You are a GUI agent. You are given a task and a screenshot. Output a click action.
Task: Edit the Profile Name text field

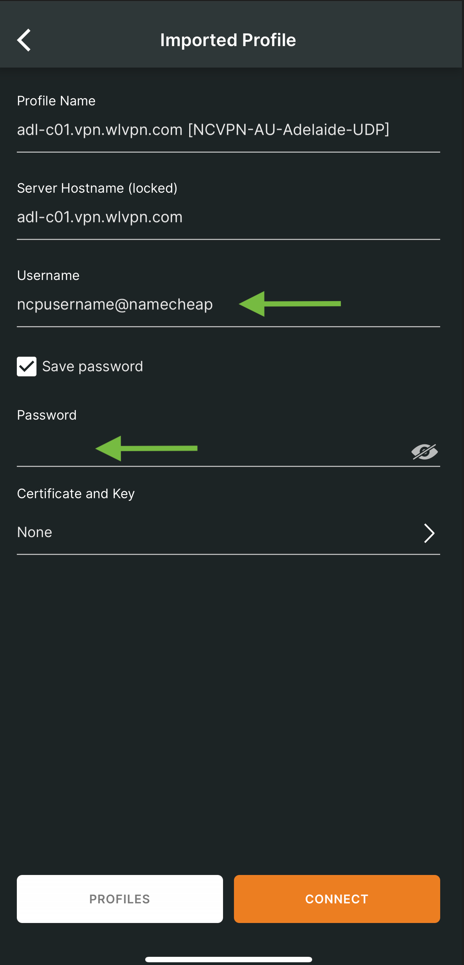pyautogui.click(x=228, y=130)
